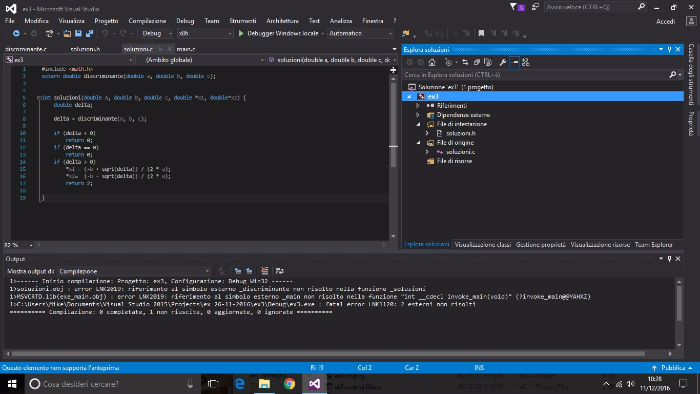Screen dimensions: 700x394
Task: Pin the Esplora soluzioni panel
Action: [669, 50]
